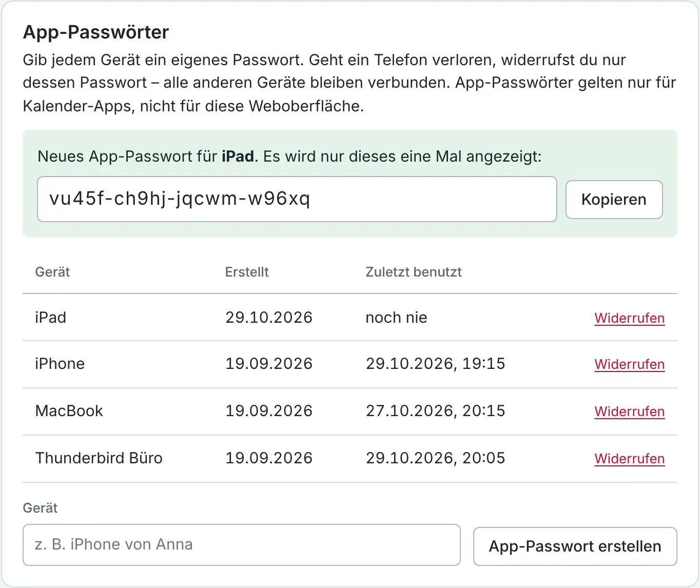Select the iPad device name cell

(x=51, y=318)
